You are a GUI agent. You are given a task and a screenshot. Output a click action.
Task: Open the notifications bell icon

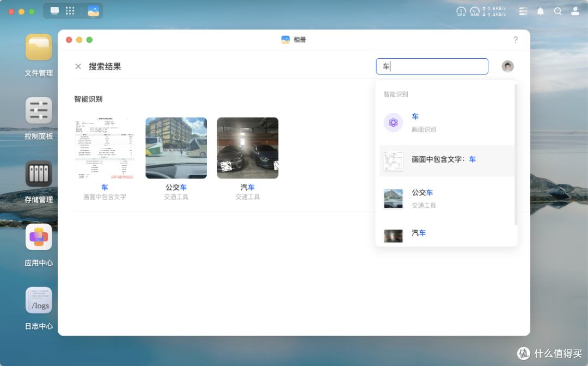[x=541, y=11]
